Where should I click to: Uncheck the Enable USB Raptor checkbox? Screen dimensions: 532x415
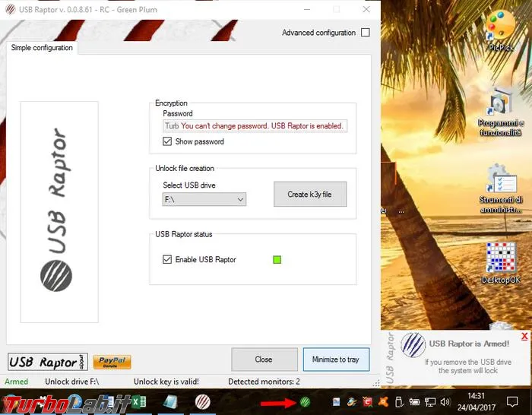click(167, 260)
